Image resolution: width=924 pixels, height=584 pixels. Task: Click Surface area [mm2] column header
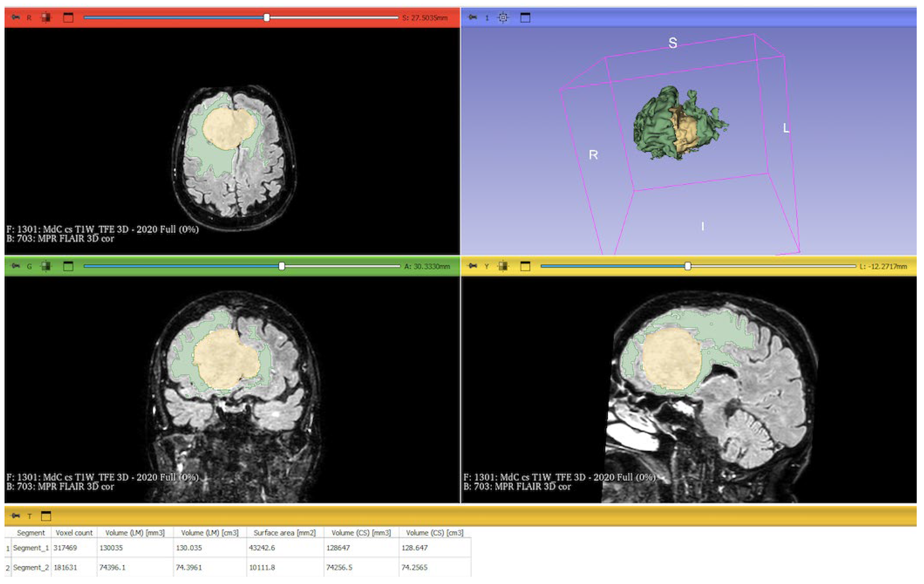tap(284, 533)
